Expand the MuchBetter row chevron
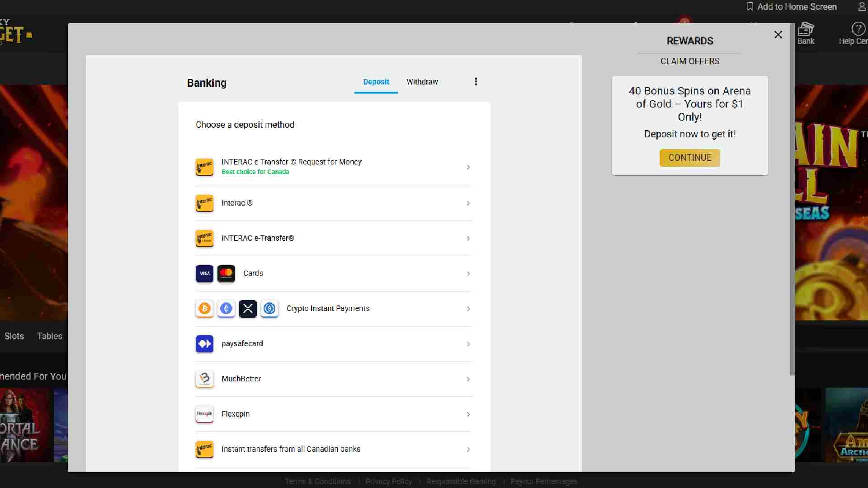Screen dimensions: 868x488 point(468,379)
